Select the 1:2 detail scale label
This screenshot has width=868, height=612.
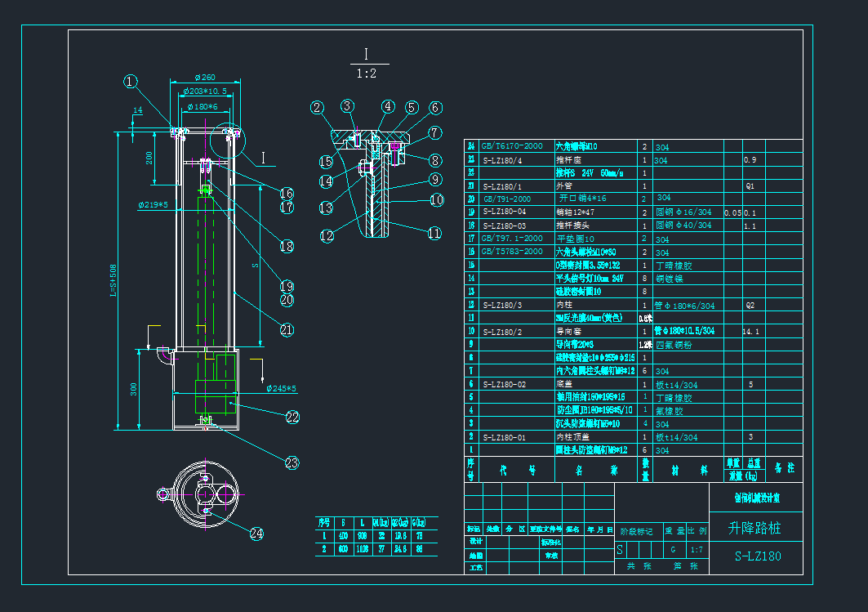pyautogui.click(x=366, y=74)
